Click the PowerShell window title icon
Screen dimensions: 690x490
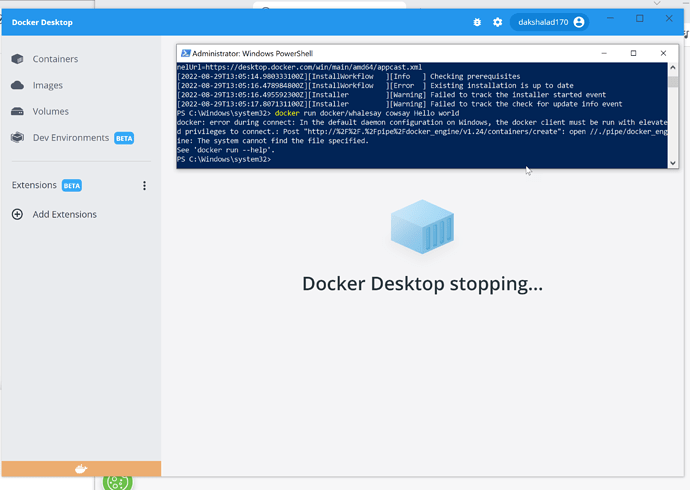pos(187,53)
